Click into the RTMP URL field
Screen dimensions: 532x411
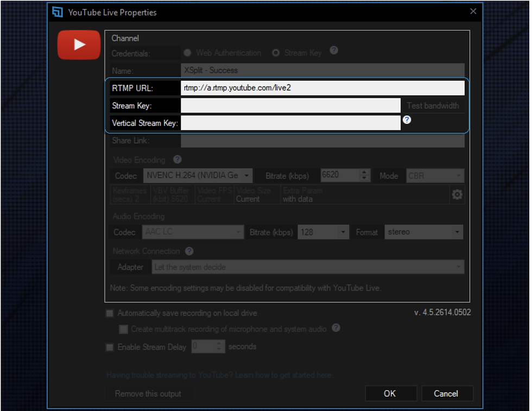tap(322, 88)
